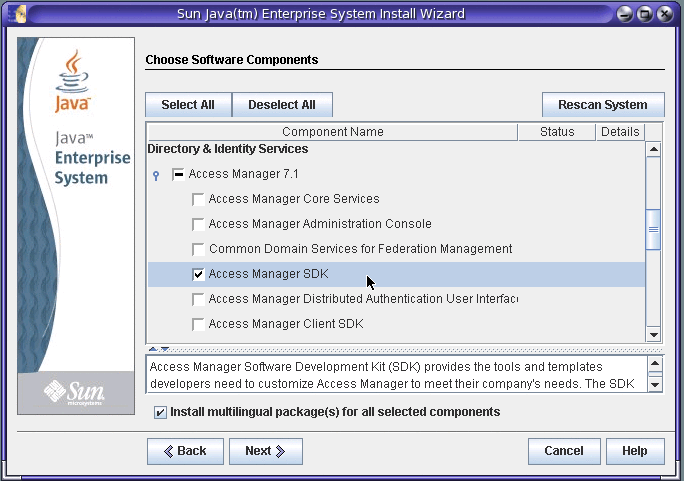Collapse the Access Manager 7.1 tree node

pos(156,175)
